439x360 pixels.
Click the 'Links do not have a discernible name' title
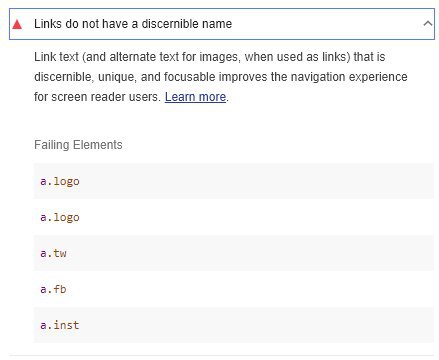point(133,24)
